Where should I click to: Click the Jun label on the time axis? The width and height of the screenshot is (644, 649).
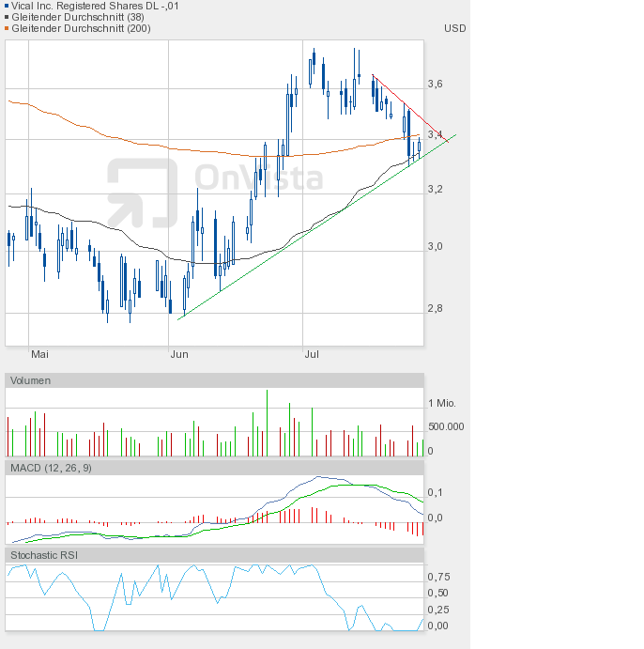coord(178,355)
